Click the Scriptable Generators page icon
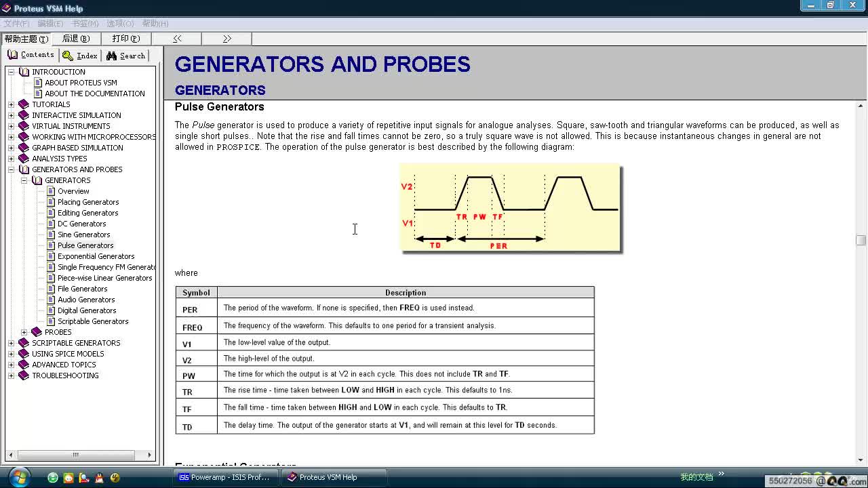Screen dimensions: 868x488 click(x=51, y=321)
